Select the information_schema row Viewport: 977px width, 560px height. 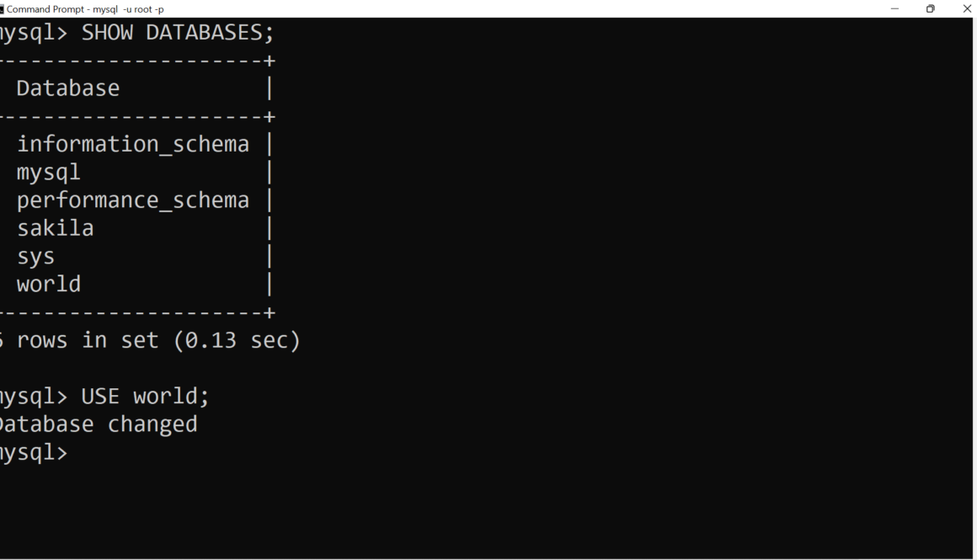click(133, 145)
